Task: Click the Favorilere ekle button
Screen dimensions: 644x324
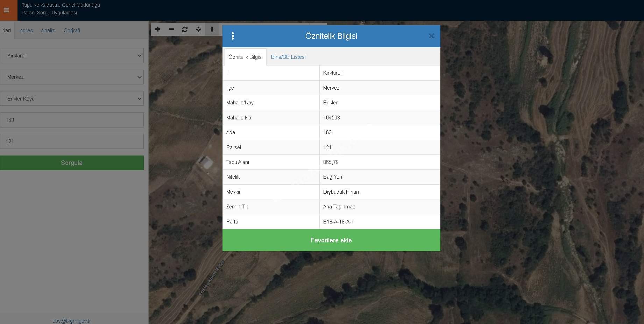Action: coord(331,240)
